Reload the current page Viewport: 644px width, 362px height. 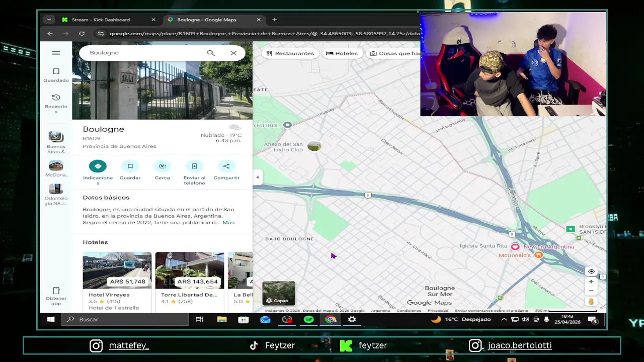82,34
